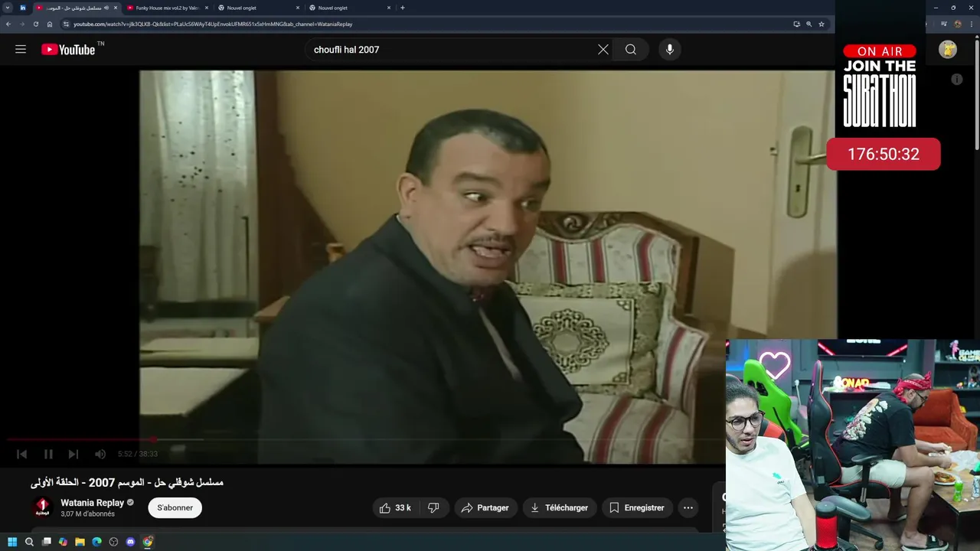Screen dimensions: 980x551
Task: Open the Watania Replay channel name link
Action: [x=92, y=503]
